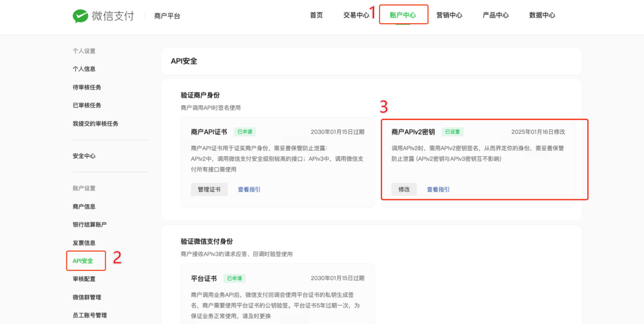Screen dimensions: 644x324
Task: Click the 商户平台 header text
Action: [167, 16]
